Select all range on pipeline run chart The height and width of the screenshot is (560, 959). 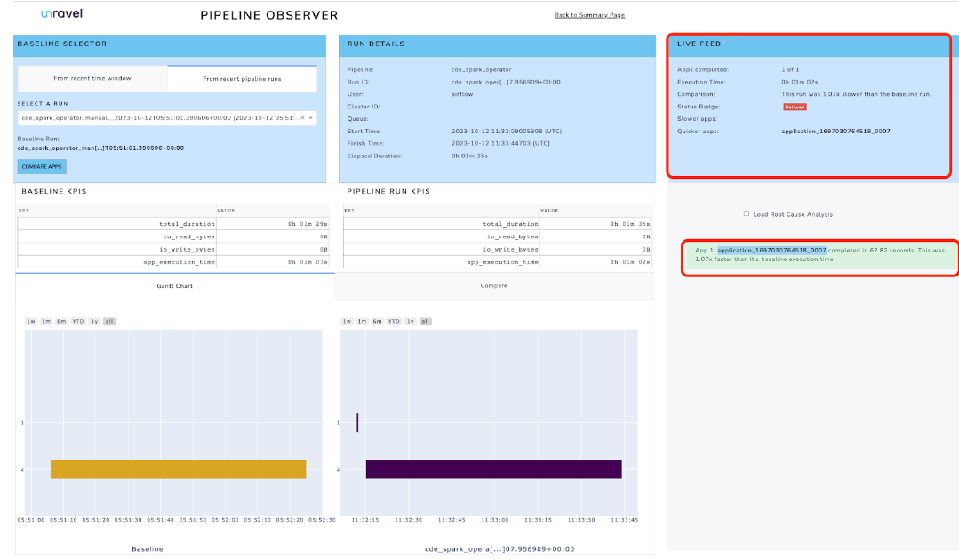pos(425,322)
